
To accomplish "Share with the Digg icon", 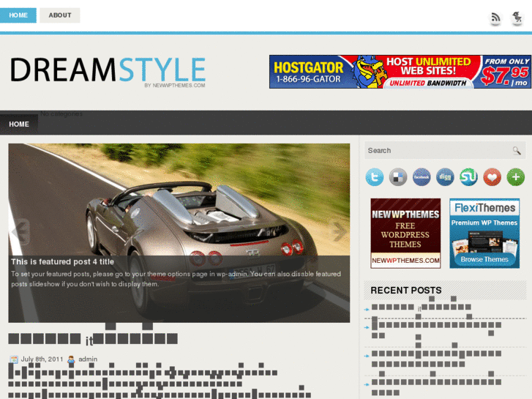I will tap(445, 177).
